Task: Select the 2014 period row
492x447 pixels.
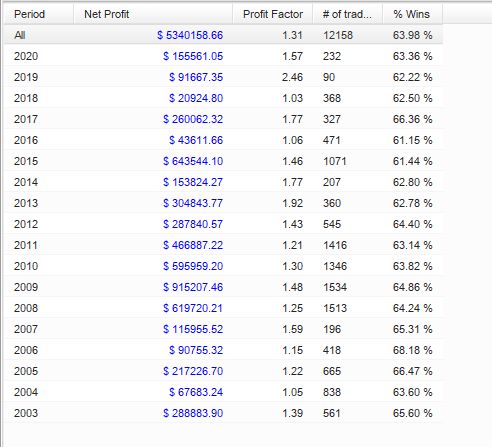Action: [x=224, y=182]
